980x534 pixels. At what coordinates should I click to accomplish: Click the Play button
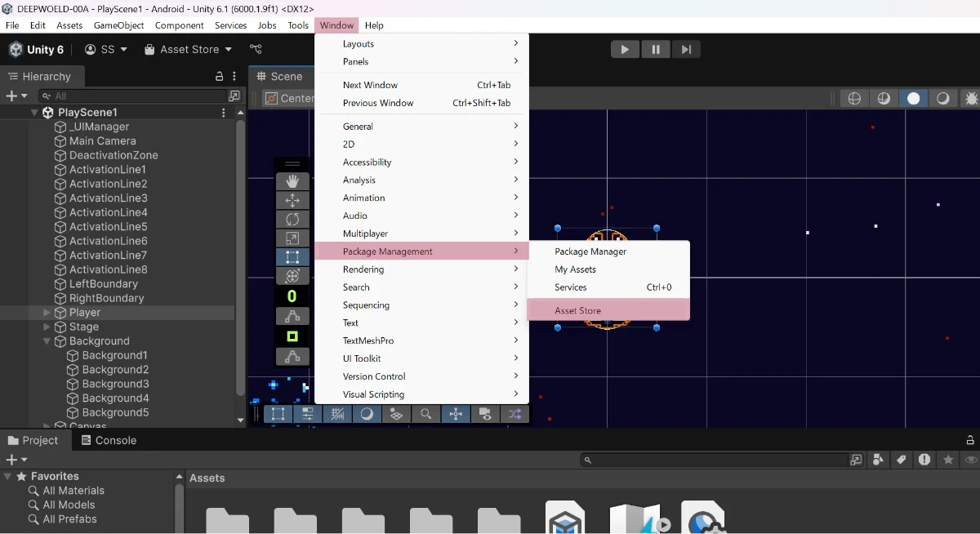[x=625, y=50]
